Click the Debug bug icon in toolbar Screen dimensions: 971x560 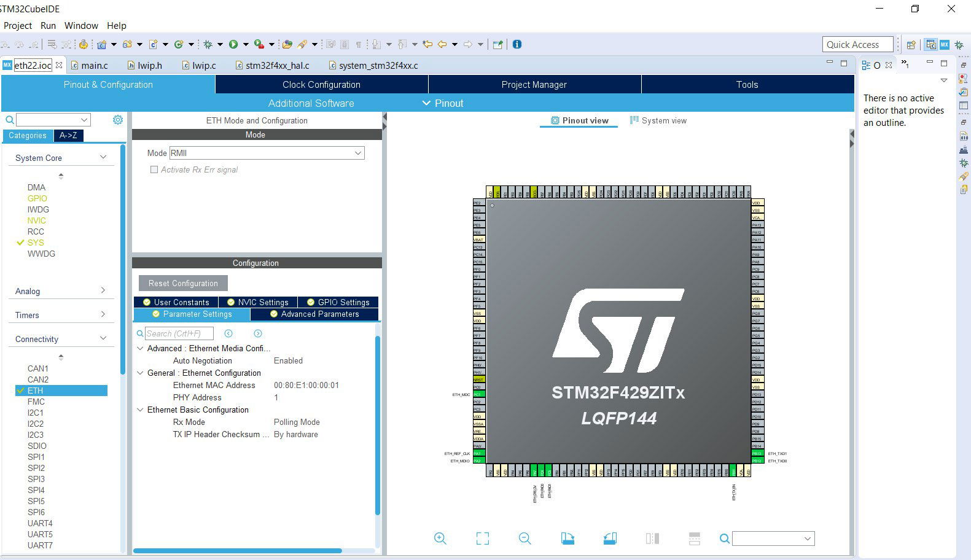208,44
